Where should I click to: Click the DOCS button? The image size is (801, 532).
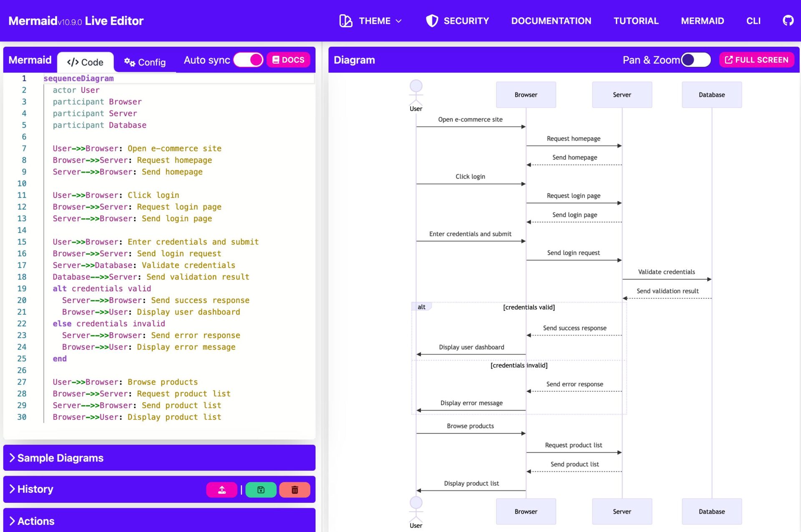[x=288, y=60]
